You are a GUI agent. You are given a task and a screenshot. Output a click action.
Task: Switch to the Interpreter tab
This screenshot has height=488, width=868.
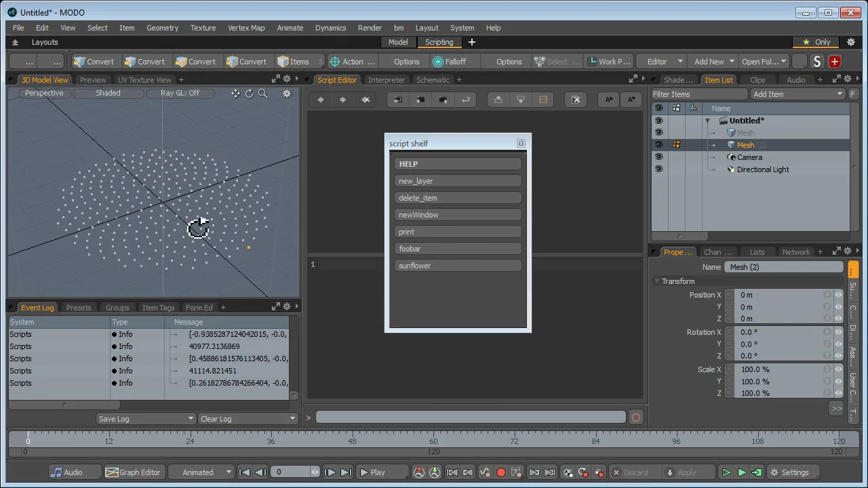387,80
